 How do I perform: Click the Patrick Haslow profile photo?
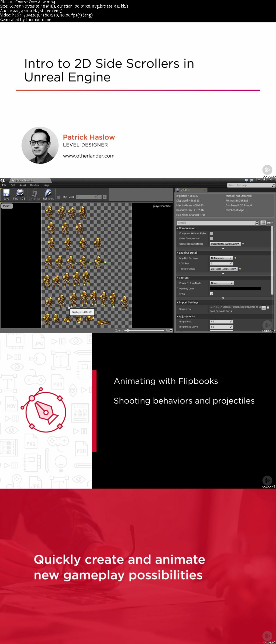click(x=40, y=145)
